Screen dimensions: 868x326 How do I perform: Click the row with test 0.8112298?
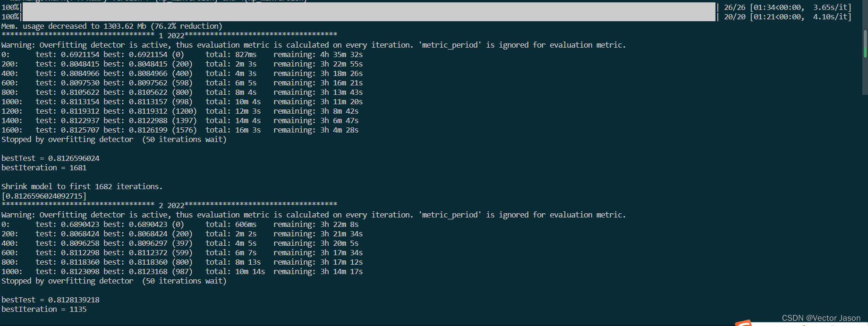coord(182,252)
